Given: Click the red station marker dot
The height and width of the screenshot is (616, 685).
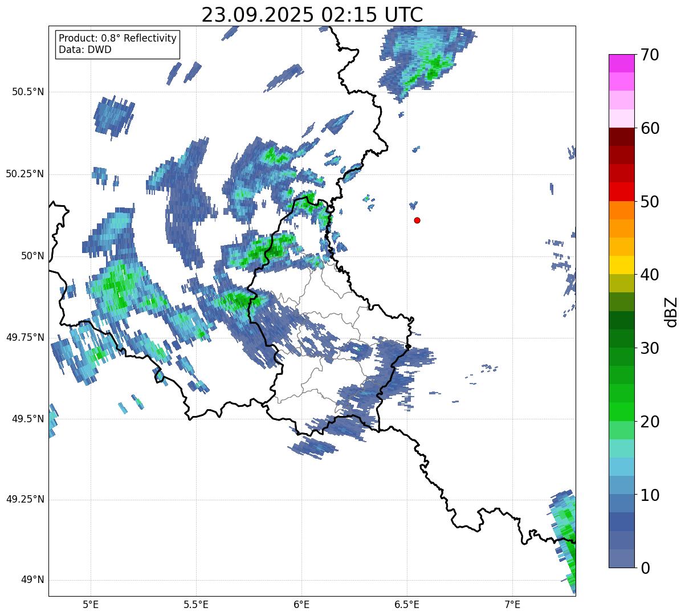Looking at the screenshot, I should tap(417, 220).
